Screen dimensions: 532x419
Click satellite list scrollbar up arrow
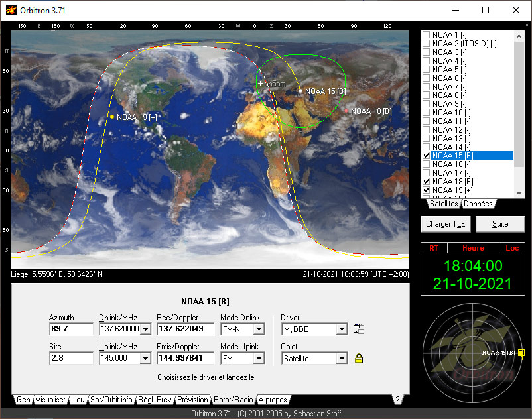click(519, 36)
